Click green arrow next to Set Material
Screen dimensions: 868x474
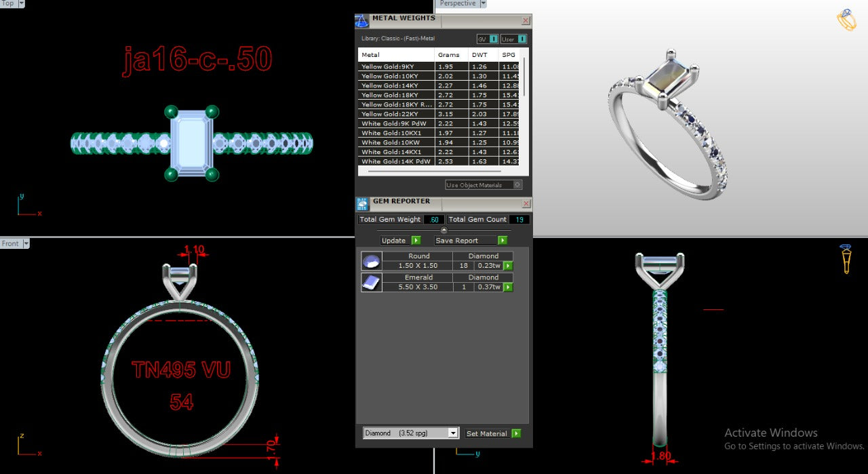[x=516, y=433]
